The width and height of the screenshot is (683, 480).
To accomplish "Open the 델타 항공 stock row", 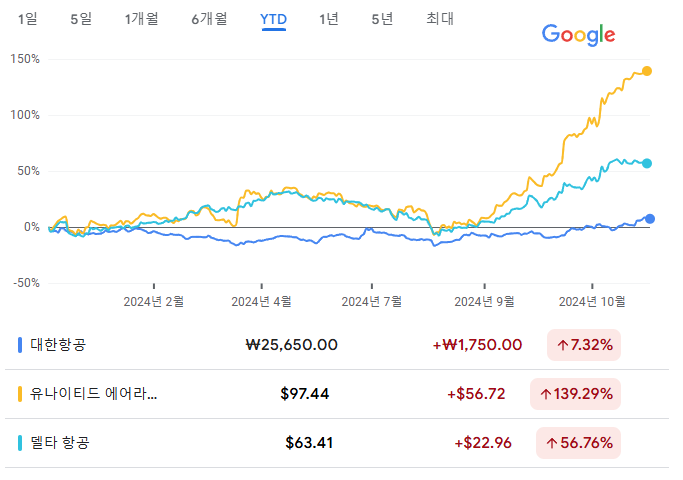I will pos(337,443).
